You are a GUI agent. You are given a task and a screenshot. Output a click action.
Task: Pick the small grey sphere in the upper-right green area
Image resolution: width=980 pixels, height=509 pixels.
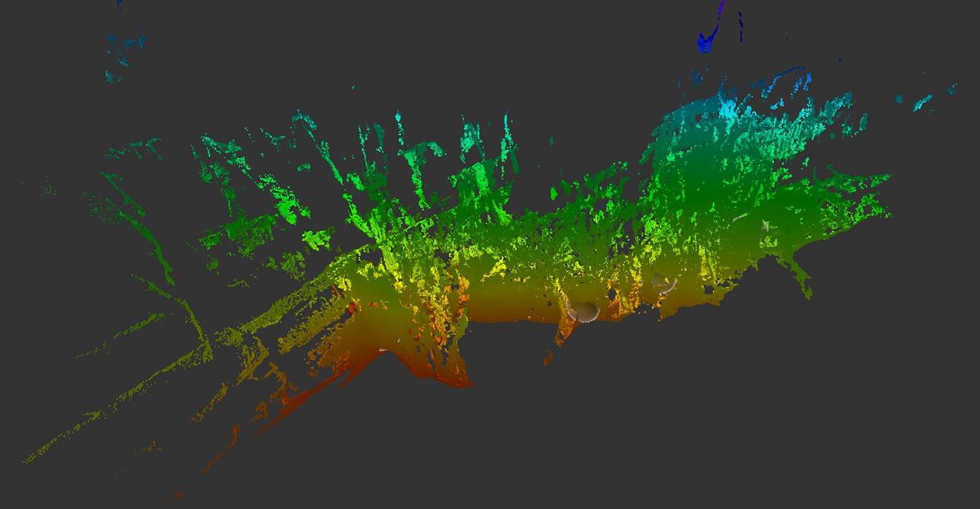point(765,225)
